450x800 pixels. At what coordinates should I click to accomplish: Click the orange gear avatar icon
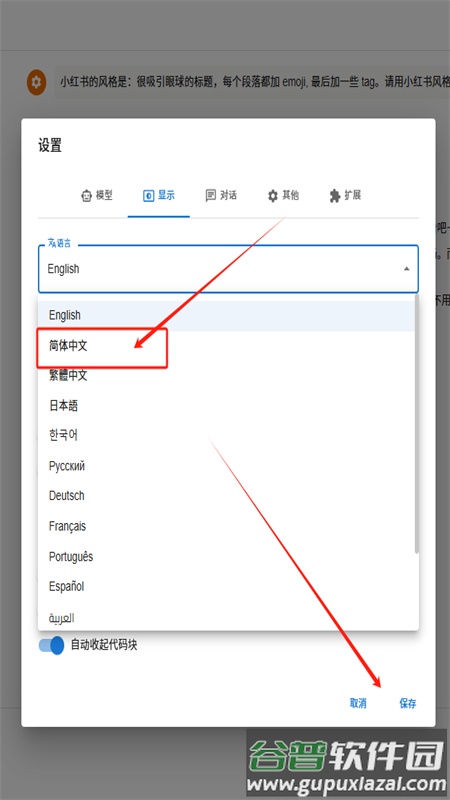pos(36,82)
